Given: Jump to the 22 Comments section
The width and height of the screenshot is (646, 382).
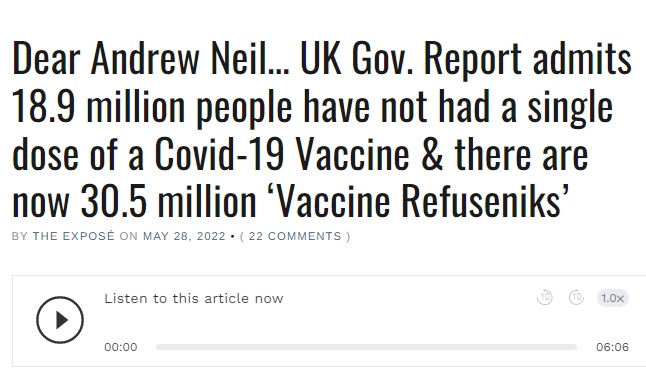Looking at the screenshot, I should coord(295,236).
